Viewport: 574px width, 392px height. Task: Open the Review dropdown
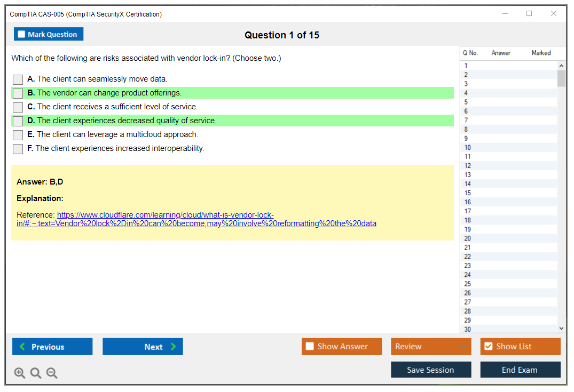pos(430,346)
